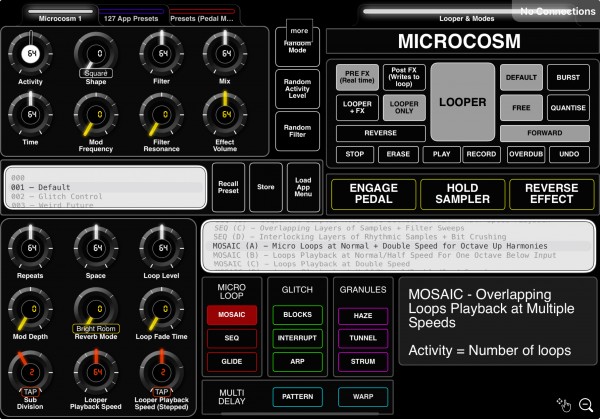Click the Reverb Mode knob

click(x=96, y=309)
